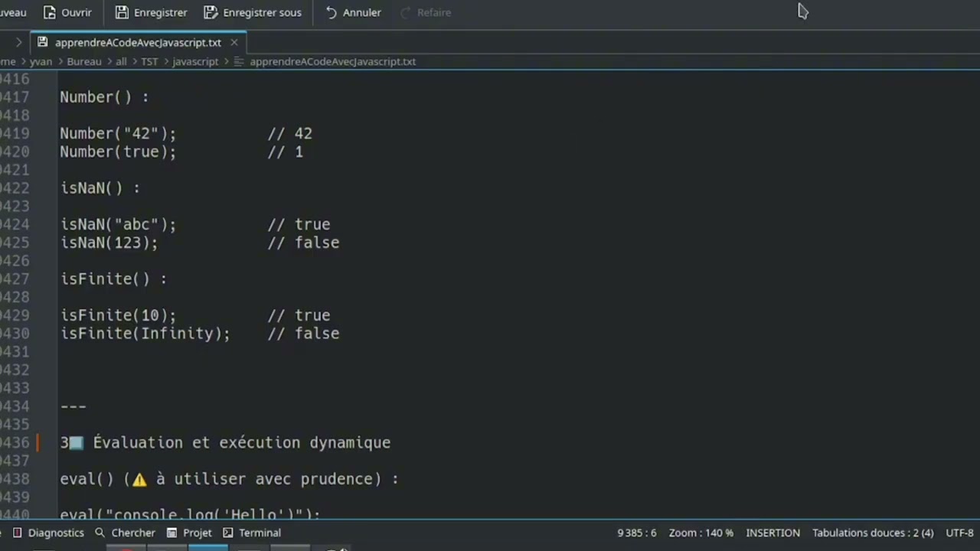Open the Tabulations douces indentation menu
The width and height of the screenshot is (980, 551).
(x=873, y=533)
